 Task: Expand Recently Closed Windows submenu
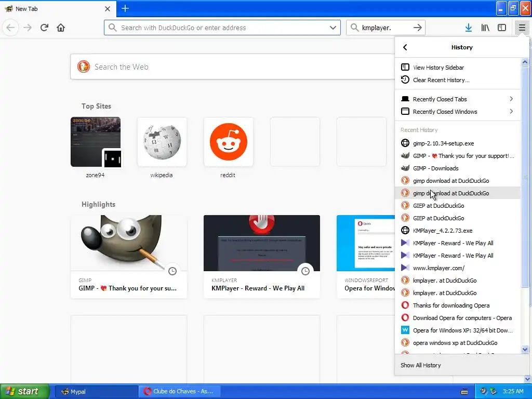[457, 112]
